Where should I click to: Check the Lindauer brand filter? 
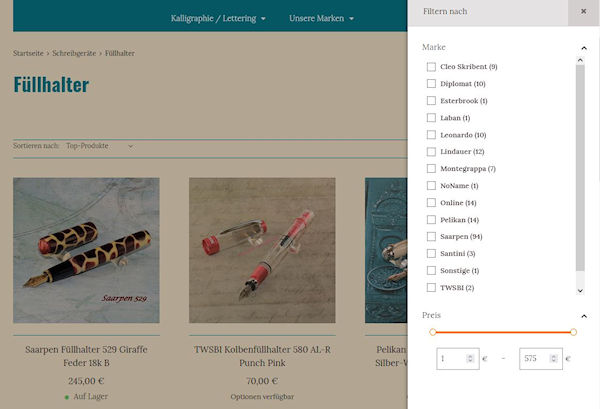click(431, 152)
